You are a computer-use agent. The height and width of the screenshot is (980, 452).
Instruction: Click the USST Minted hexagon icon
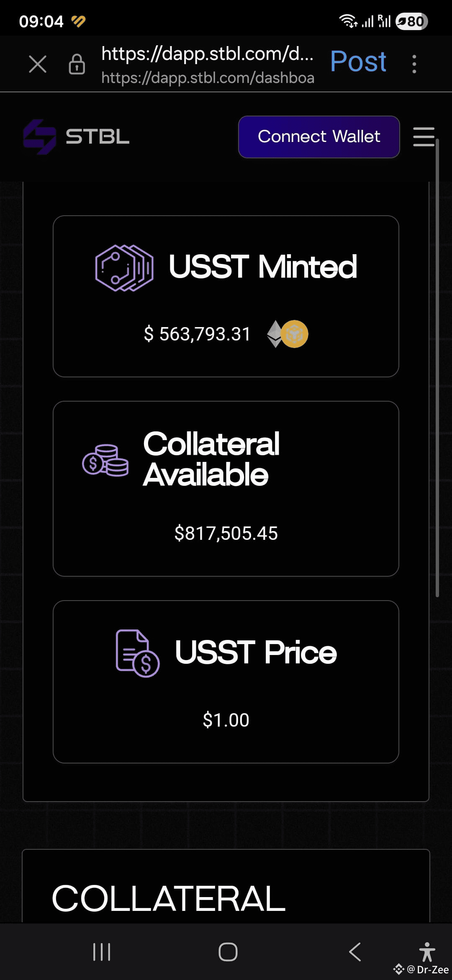pos(124,268)
